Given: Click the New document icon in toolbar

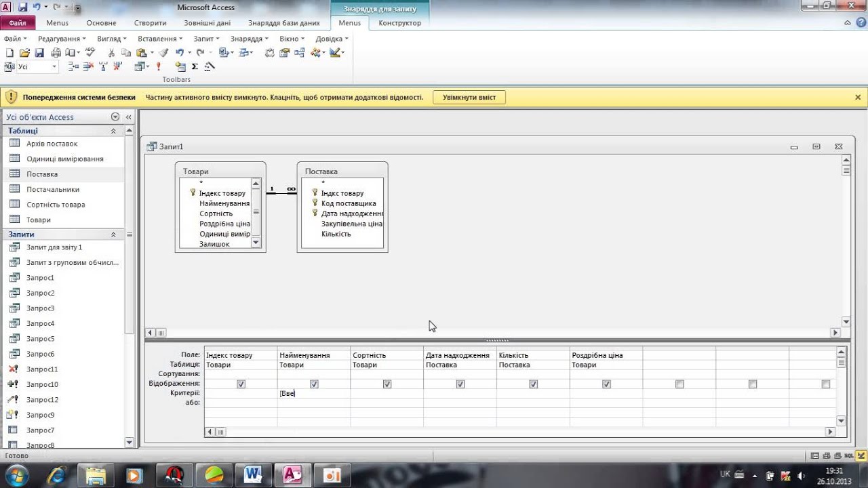Looking at the screenshot, I should pos(9,53).
